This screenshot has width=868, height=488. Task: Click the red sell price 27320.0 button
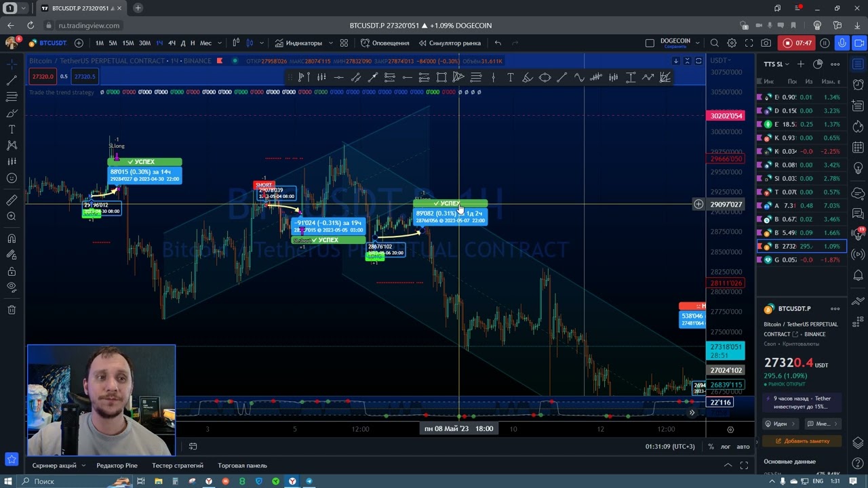[x=43, y=76]
